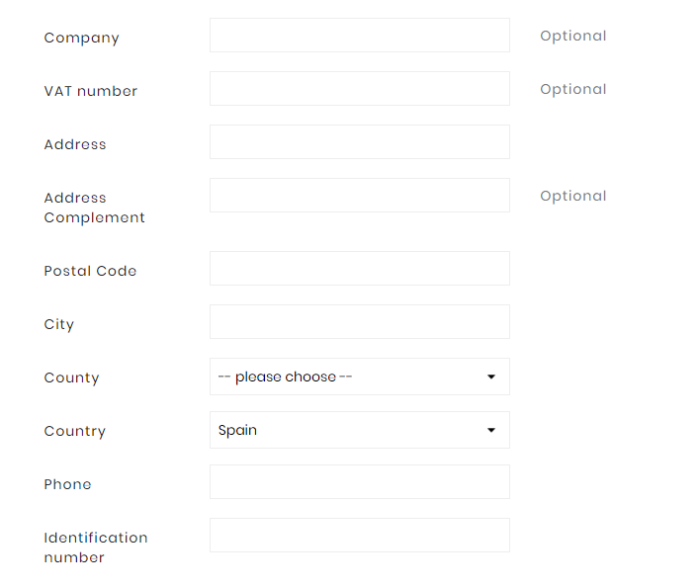Click the 'Identification number' label
The height and width of the screenshot is (588, 700).
tap(95, 547)
